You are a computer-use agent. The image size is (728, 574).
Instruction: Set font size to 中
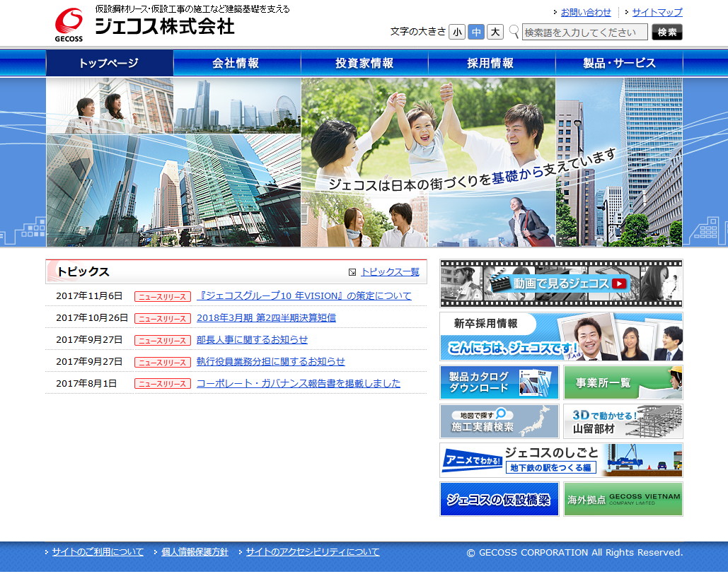[x=476, y=32]
